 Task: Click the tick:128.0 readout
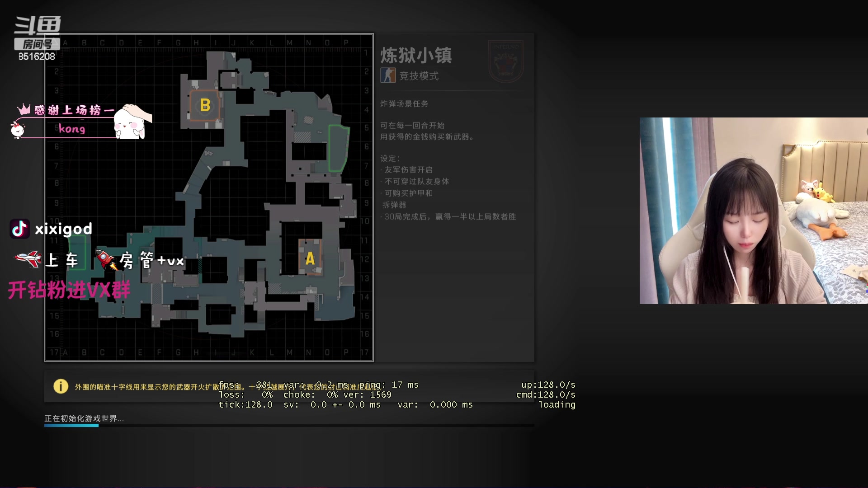click(x=245, y=404)
